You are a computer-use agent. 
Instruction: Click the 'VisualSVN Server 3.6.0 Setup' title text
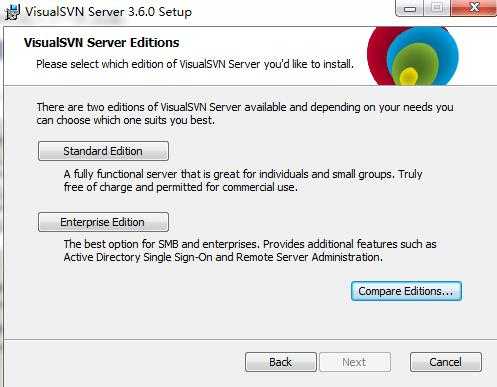[x=109, y=12]
